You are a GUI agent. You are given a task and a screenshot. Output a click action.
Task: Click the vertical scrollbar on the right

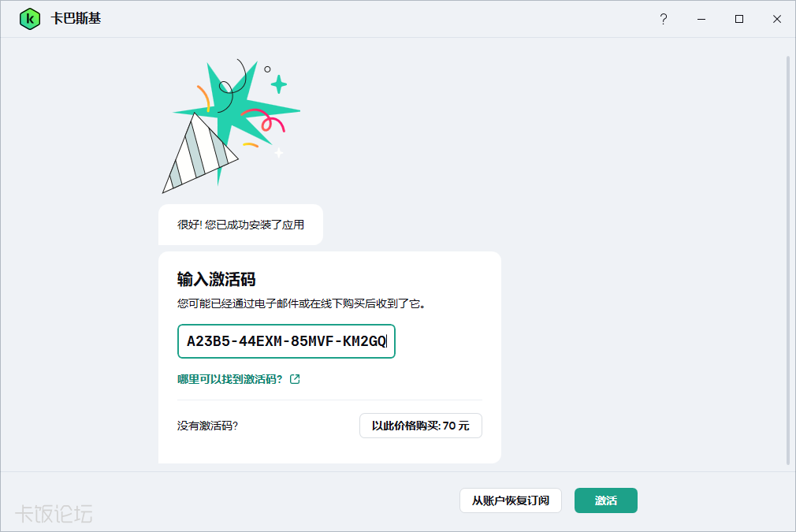[x=788, y=260]
